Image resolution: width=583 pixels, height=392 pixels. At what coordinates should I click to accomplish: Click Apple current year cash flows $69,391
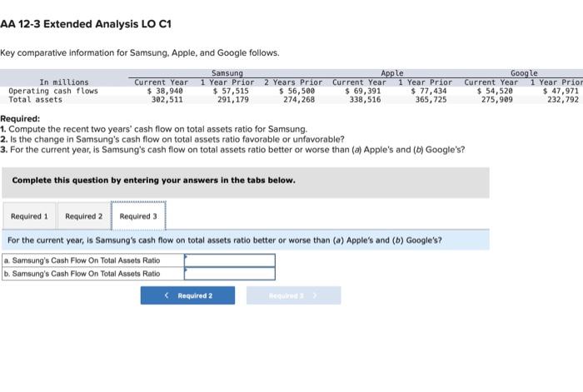[362, 91]
